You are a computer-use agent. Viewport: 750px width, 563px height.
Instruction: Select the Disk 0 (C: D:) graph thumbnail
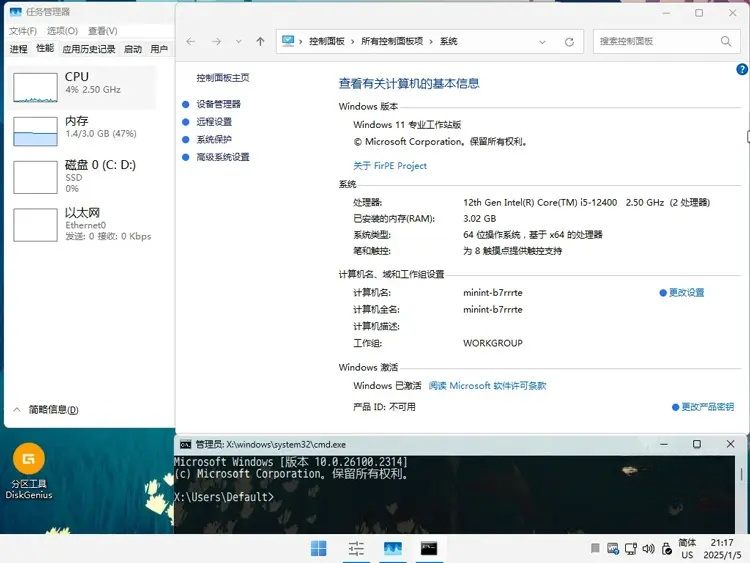pyautogui.click(x=35, y=177)
